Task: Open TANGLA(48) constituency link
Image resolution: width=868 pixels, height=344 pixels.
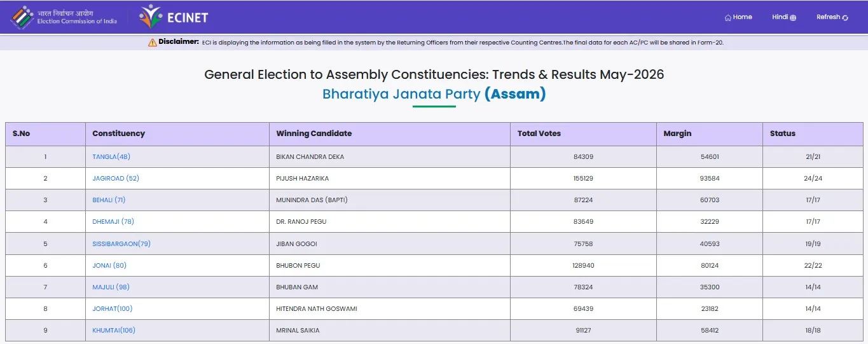Action: [111, 156]
